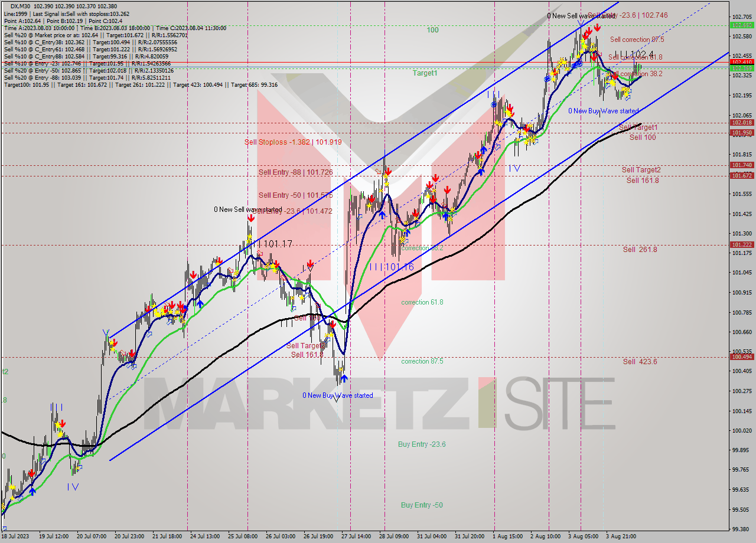Click the 'I I I 101.16' wave label

391,267
